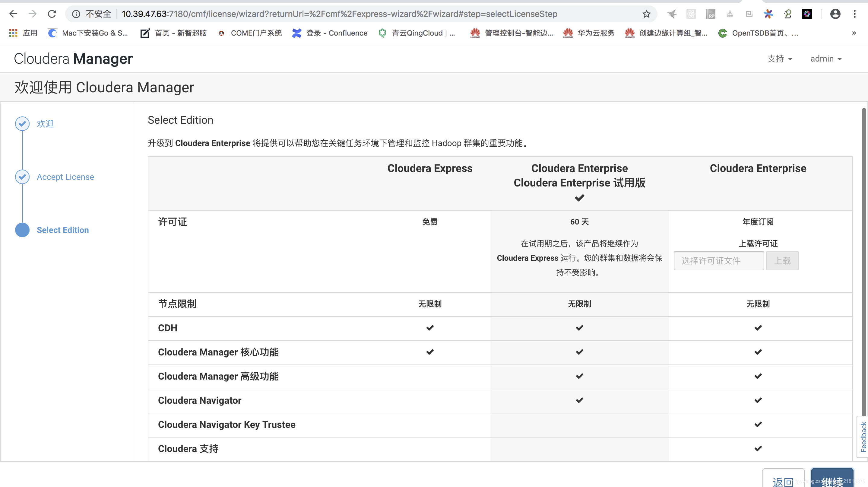Open bookmark 创建边缘计算组_智...

pyautogui.click(x=666, y=33)
